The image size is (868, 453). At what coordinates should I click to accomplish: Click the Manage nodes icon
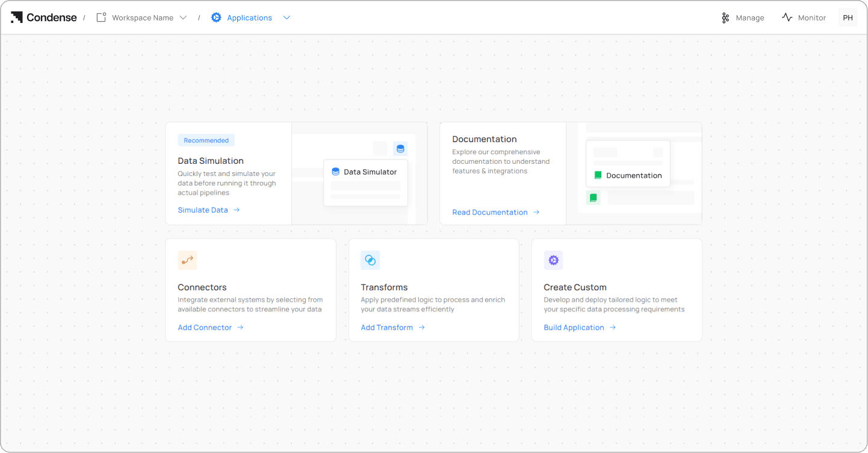click(x=725, y=18)
